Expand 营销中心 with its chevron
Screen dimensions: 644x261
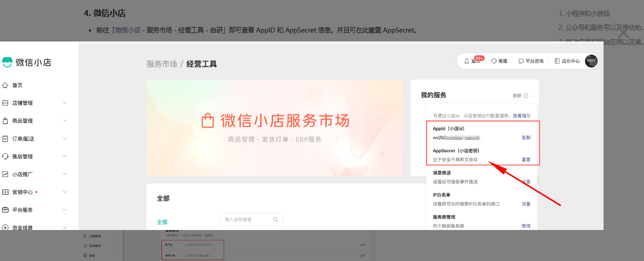64,192
